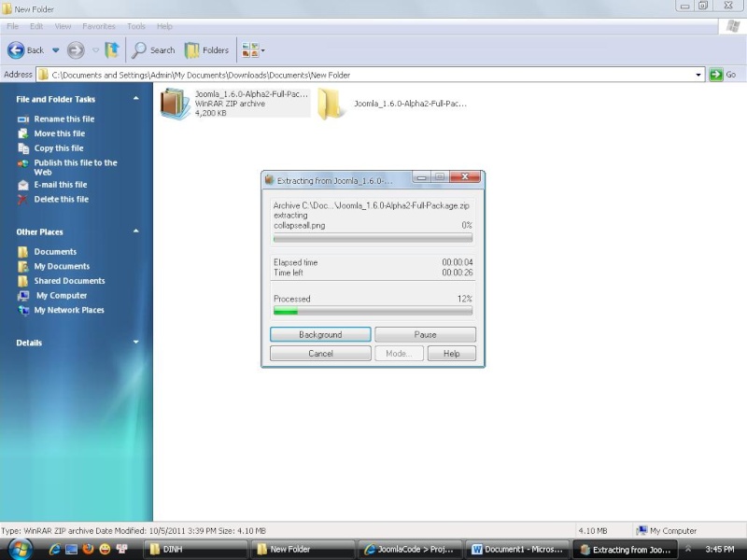
Task: Click Rename this file link
Action: pos(64,119)
